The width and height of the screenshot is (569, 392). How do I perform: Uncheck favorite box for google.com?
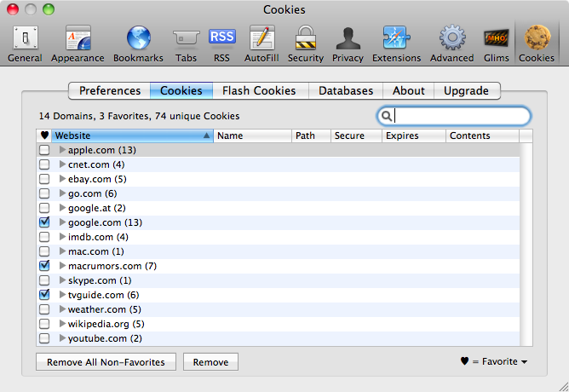[x=44, y=222]
